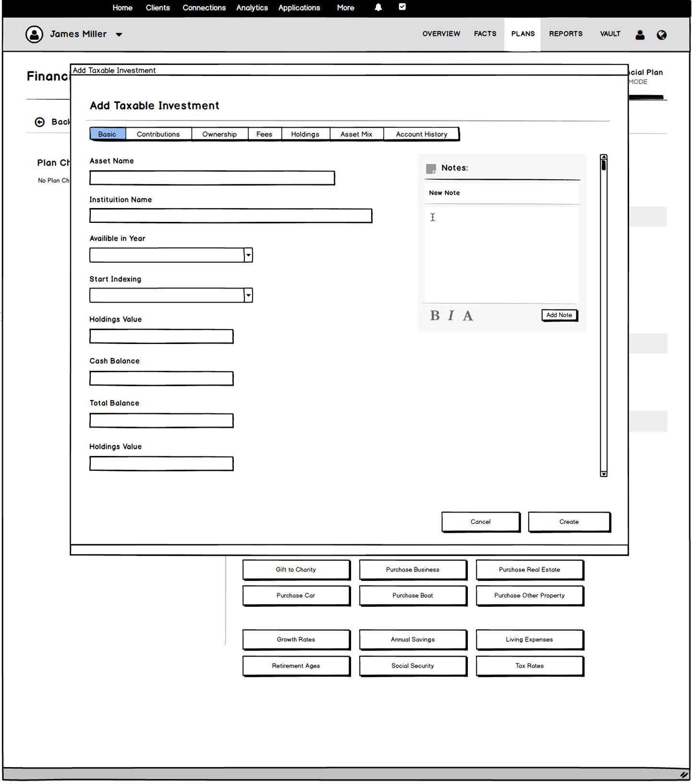Click the Purchase Boat button
Screen dimensions: 693x784
pos(413,596)
